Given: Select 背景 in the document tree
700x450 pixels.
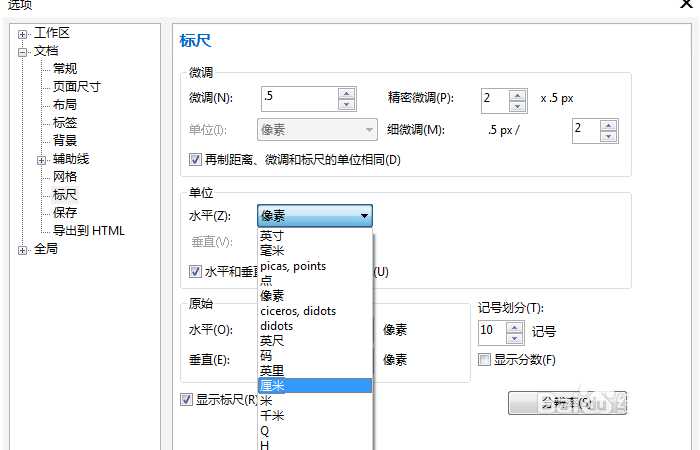Looking at the screenshot, I should [65, 141].
